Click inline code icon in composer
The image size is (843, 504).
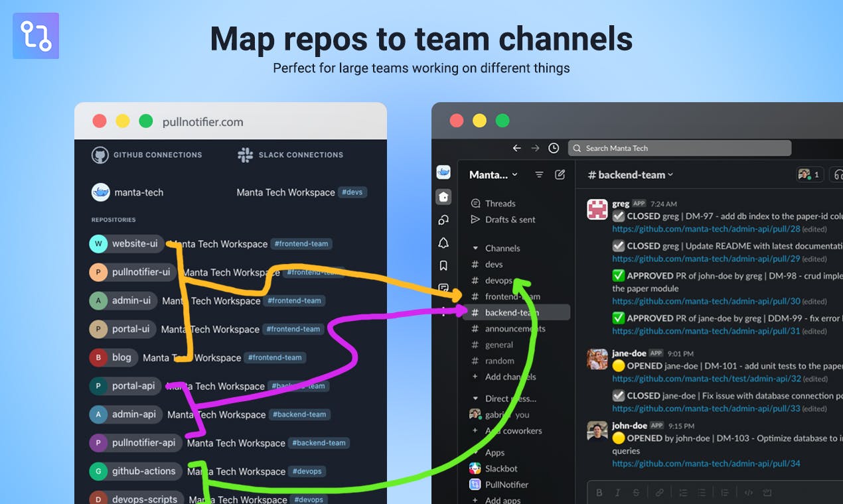[x=748, y=493]
